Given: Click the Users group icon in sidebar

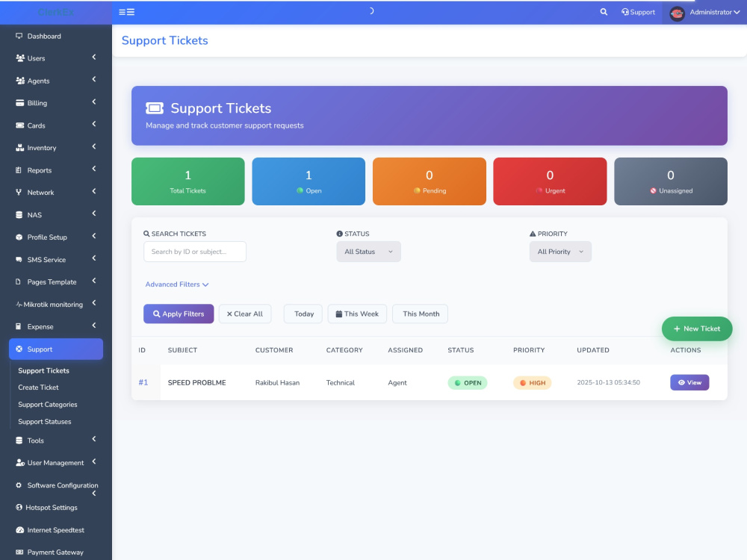Looking at the screenshot, I should coord(20,58).
